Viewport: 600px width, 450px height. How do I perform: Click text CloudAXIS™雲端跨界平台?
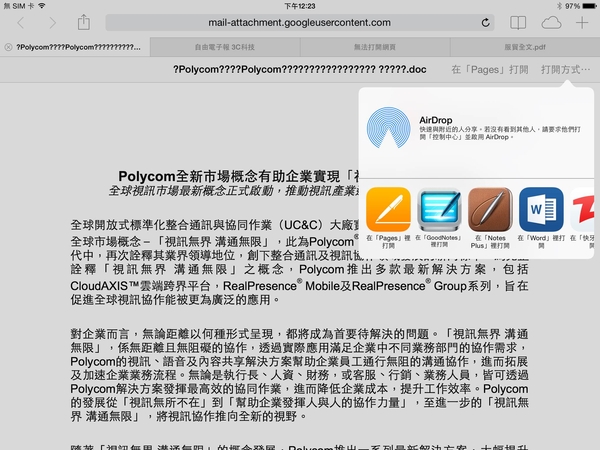(x=140, y=286)
